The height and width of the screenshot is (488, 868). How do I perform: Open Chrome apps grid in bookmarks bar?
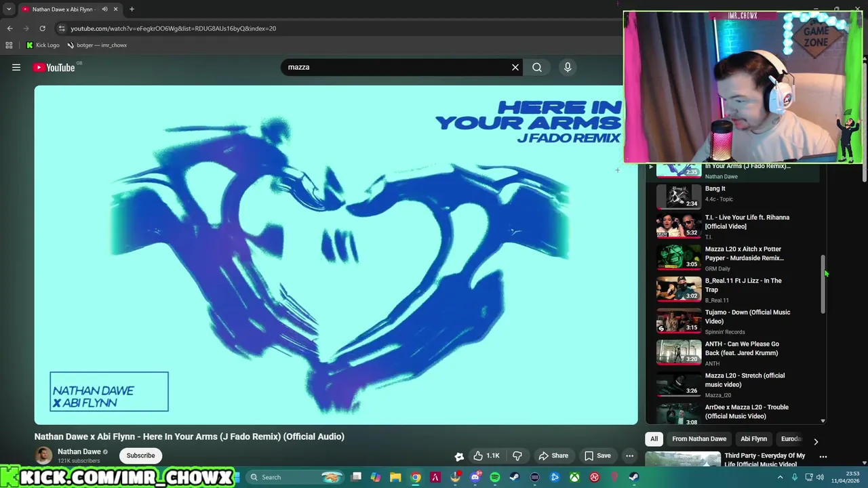pos(9,45)
